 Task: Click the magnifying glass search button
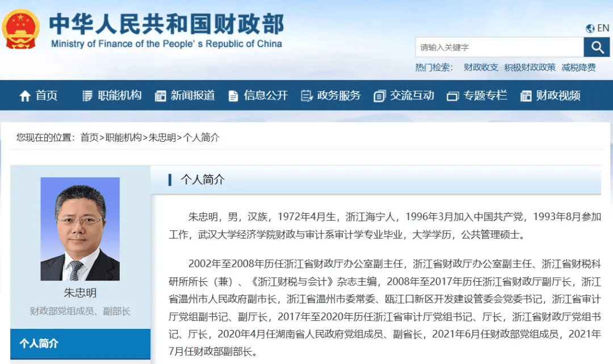(597, 46)
